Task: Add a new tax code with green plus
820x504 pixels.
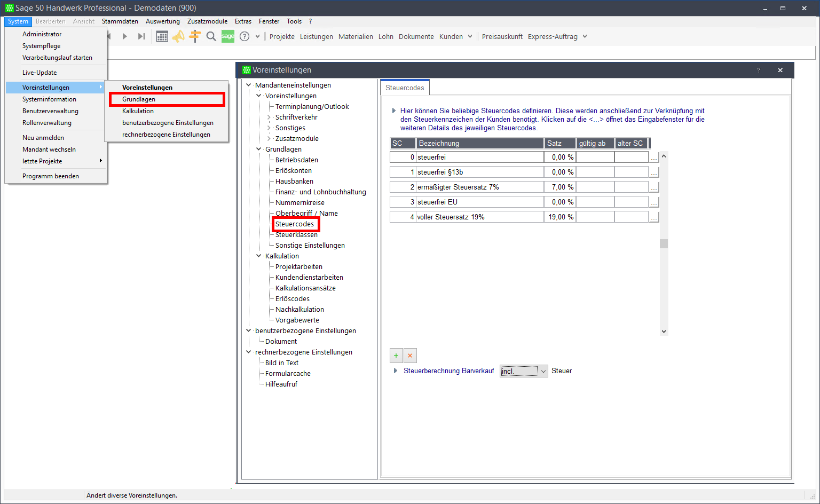Action: (x=396, y=356)
